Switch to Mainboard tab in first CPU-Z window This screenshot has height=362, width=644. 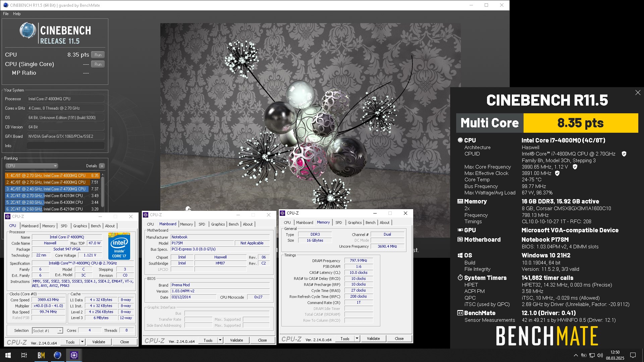pyautogui.click(x=30, y=226)
